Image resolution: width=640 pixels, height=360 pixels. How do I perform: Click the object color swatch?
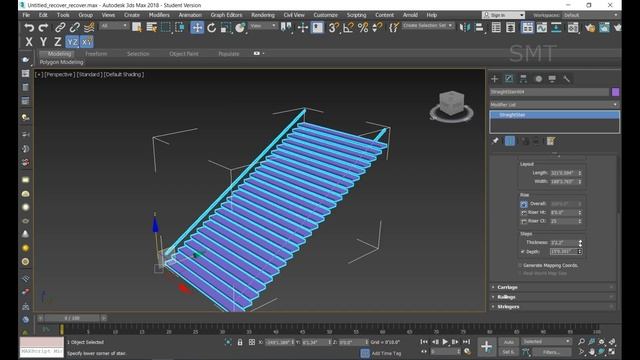pos(615,92)
